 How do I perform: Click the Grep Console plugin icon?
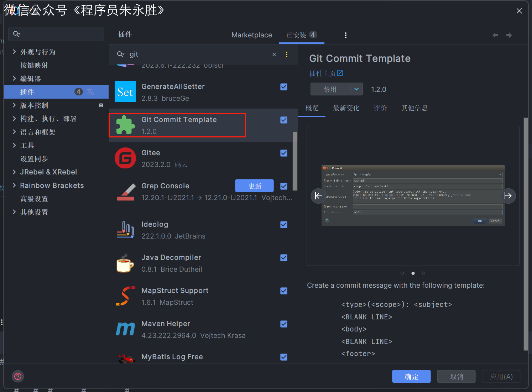point(126,192)
